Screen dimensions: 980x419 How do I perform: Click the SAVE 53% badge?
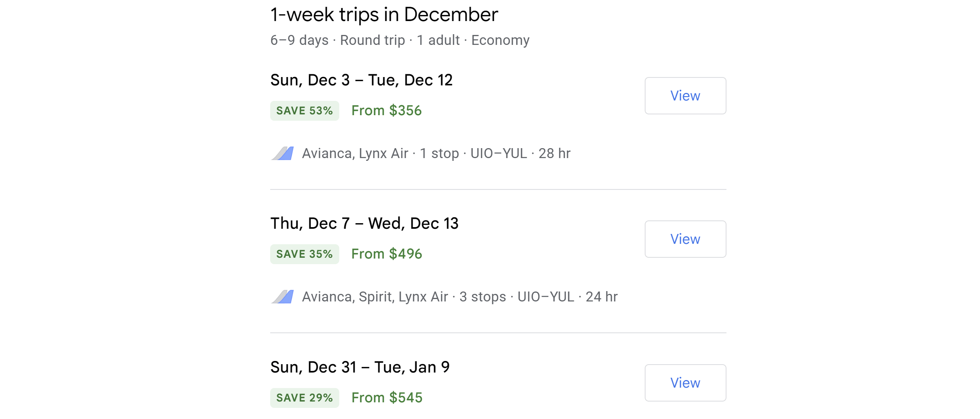(x=304, y=111)
